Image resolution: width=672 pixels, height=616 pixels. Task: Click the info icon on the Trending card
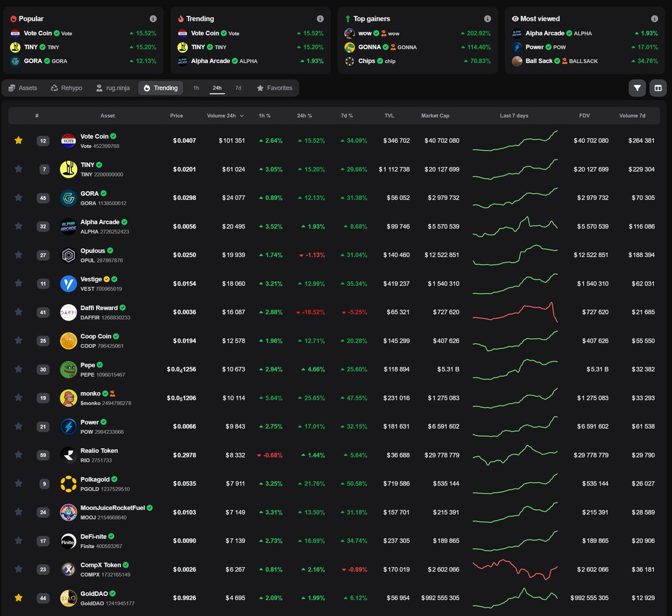(x=320, y=18)
